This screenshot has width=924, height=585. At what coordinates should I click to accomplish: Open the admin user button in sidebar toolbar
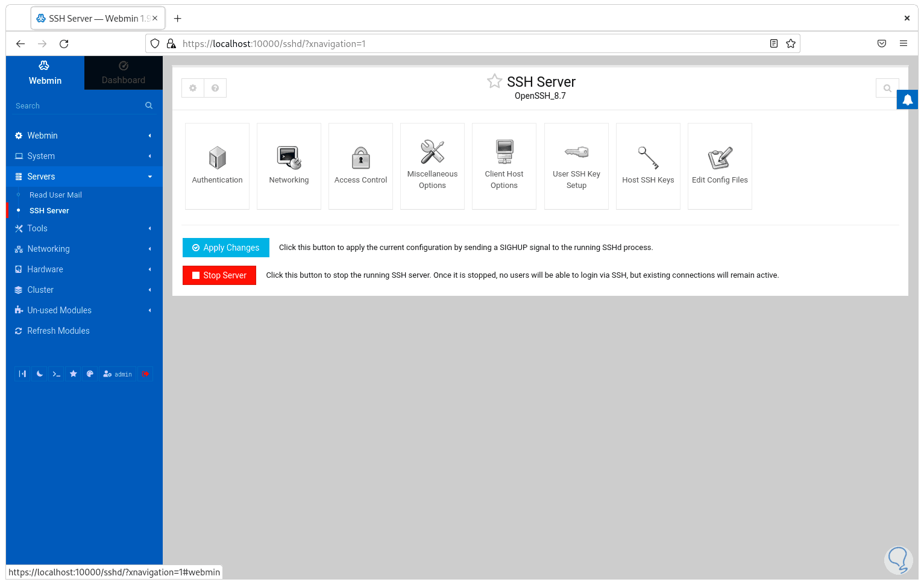118,374
